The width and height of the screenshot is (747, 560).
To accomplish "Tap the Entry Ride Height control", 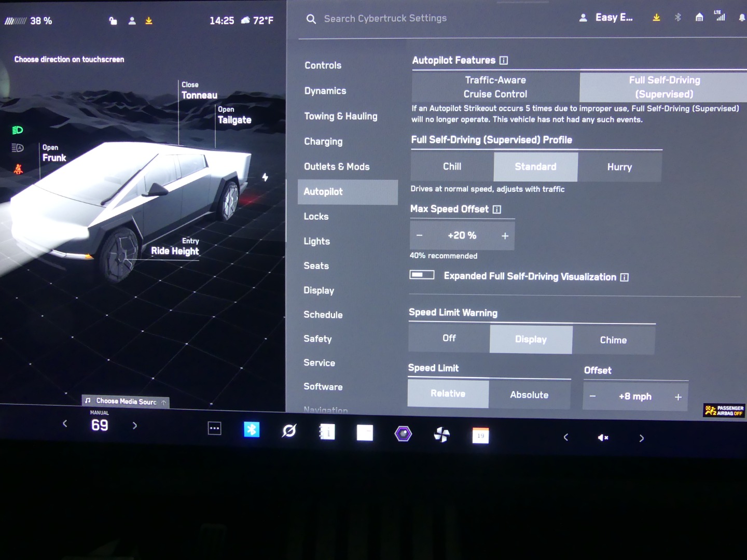I will tap(175, 247).
